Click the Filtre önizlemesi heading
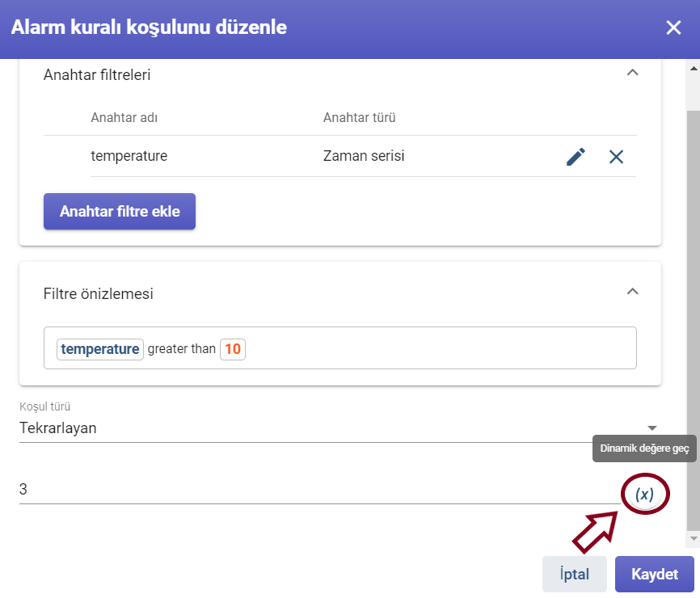This screenshot has height=598, width=700. coord(99,294)
